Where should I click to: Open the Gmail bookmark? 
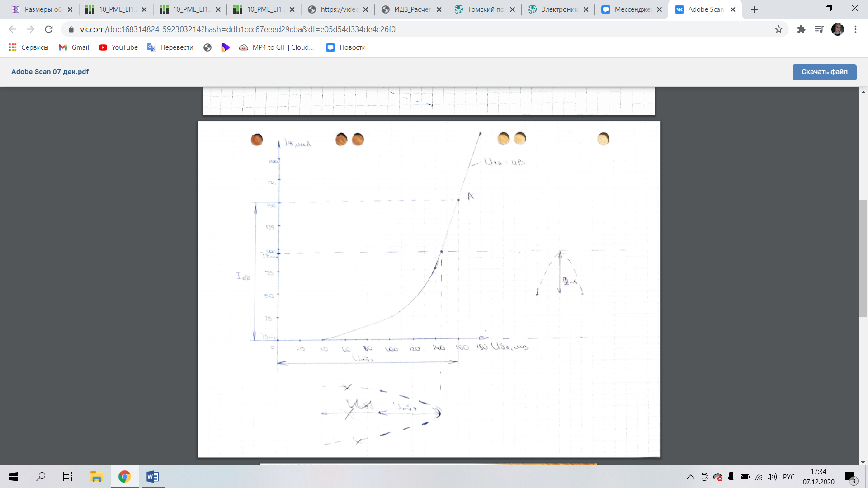tap(74, 47)
